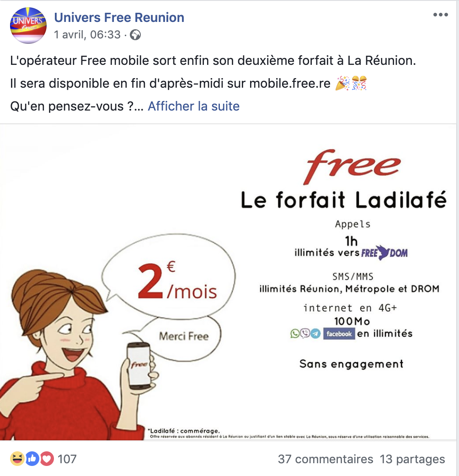Open the 107 reactions count
Image resolution: width=459 pixels, height=476 pixels.
click(67, 459)
